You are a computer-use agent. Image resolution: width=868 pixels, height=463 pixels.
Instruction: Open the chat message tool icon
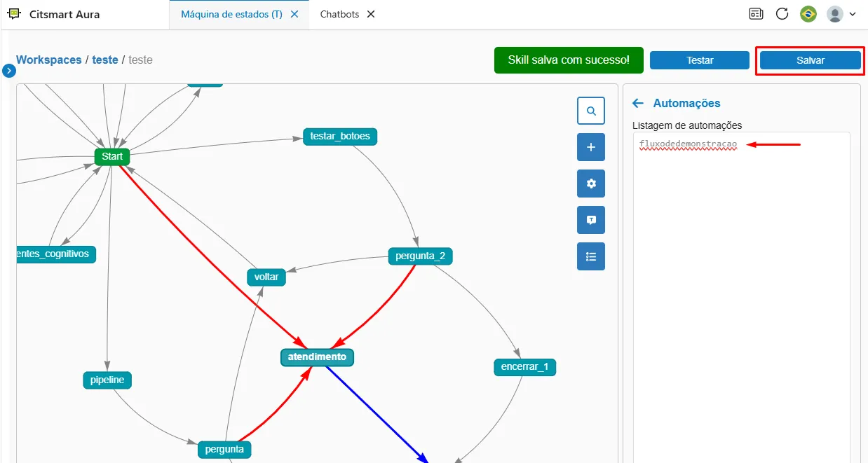[x=591, y=220]
